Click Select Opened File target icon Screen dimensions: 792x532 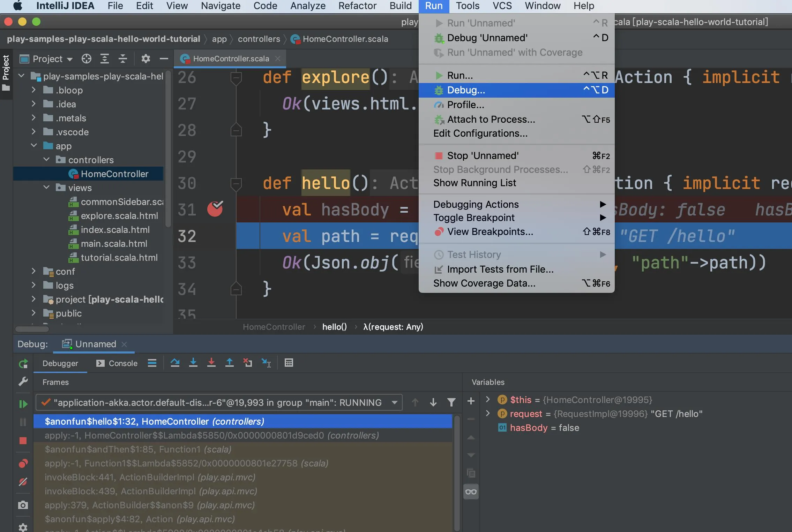pos(87,59)
